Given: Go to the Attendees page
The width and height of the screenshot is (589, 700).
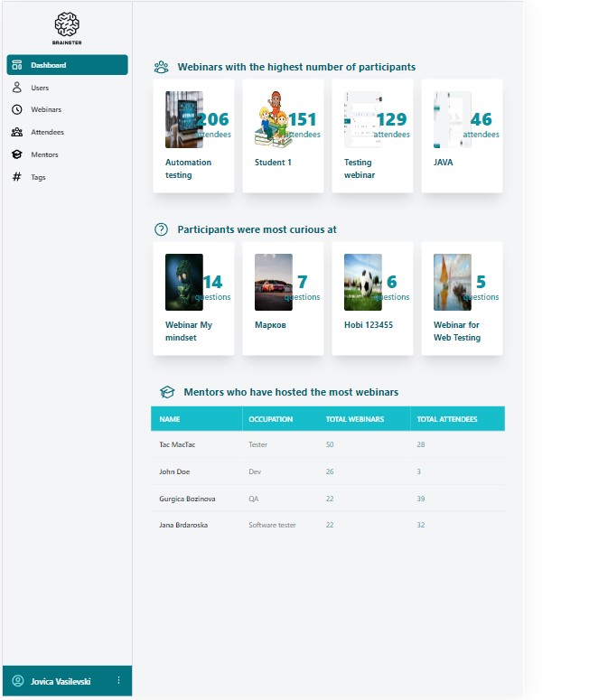Looking at the screenshot, I should [x=47, y=132].
